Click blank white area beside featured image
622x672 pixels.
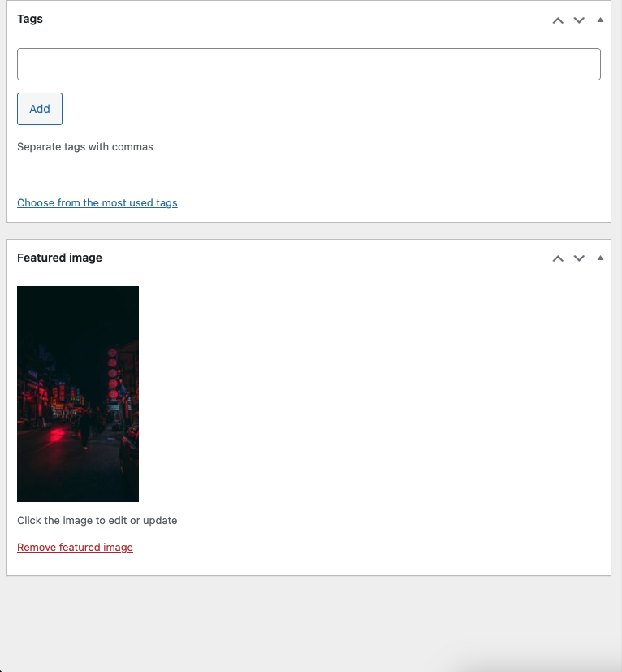pos(365,390)
